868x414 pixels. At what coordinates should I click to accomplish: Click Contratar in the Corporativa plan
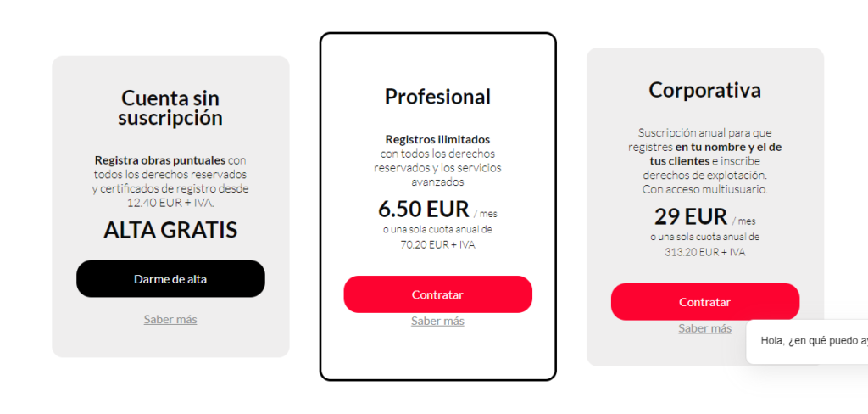point(705,302)
